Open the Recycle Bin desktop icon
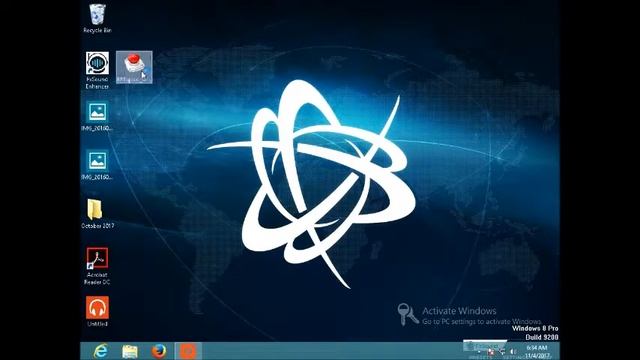The width and height of the screenshot is (640, 360). point(97,18)
